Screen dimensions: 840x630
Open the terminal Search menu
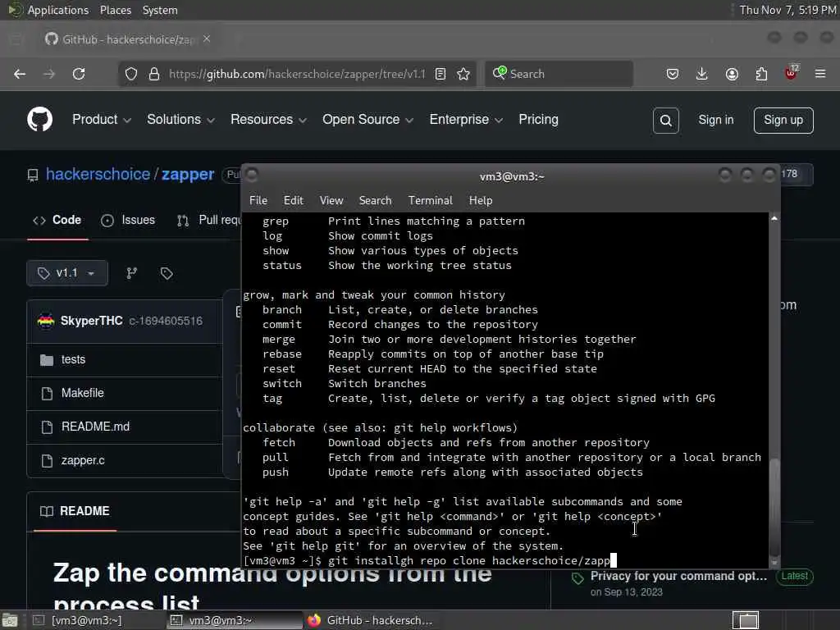[x=375, y=200]
